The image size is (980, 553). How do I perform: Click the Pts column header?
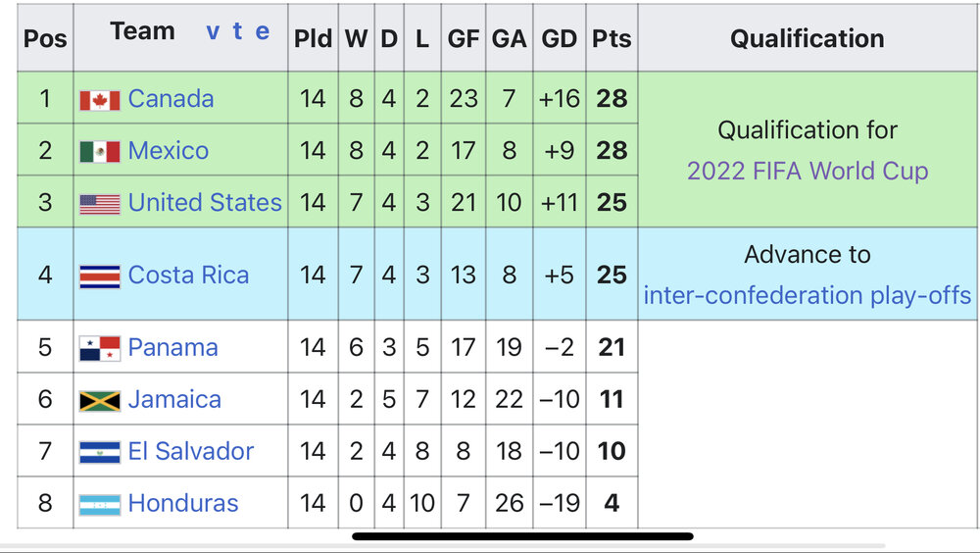612,39
